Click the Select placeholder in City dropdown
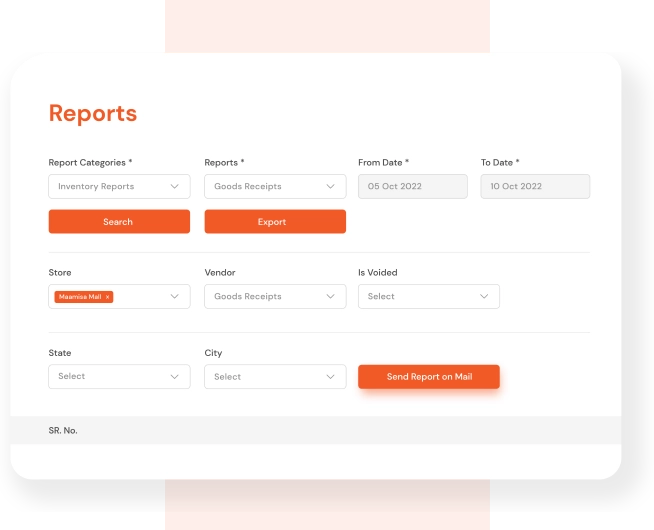Image resolution: width=654 pixels, height=530 pixels. [x=228, y=377]
